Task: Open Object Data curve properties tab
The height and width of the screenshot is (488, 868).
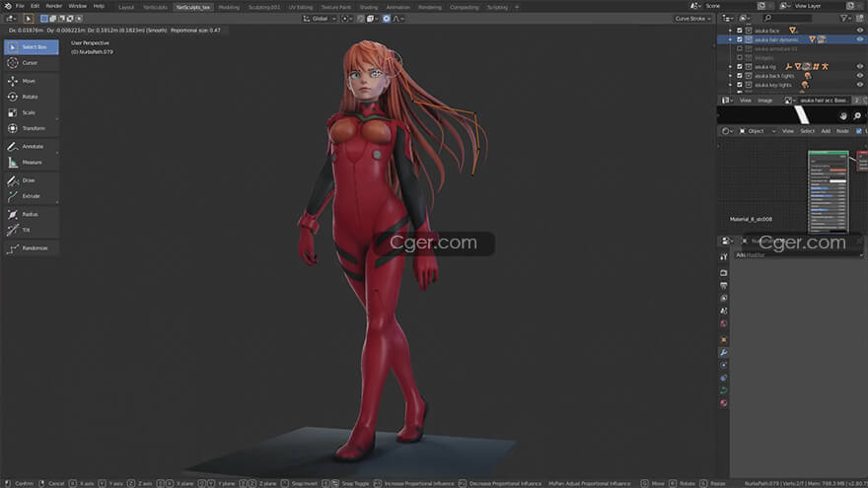Action: point(724,390)
